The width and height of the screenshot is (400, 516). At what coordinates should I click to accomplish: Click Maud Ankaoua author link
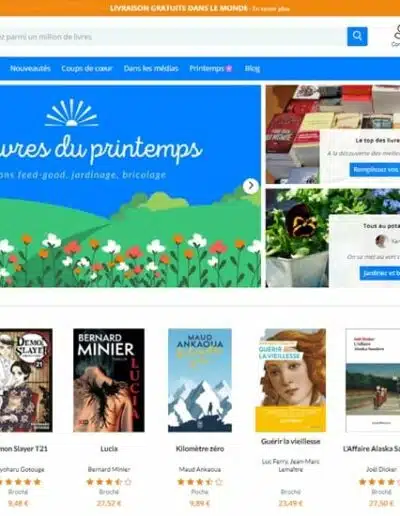point(200,469)
